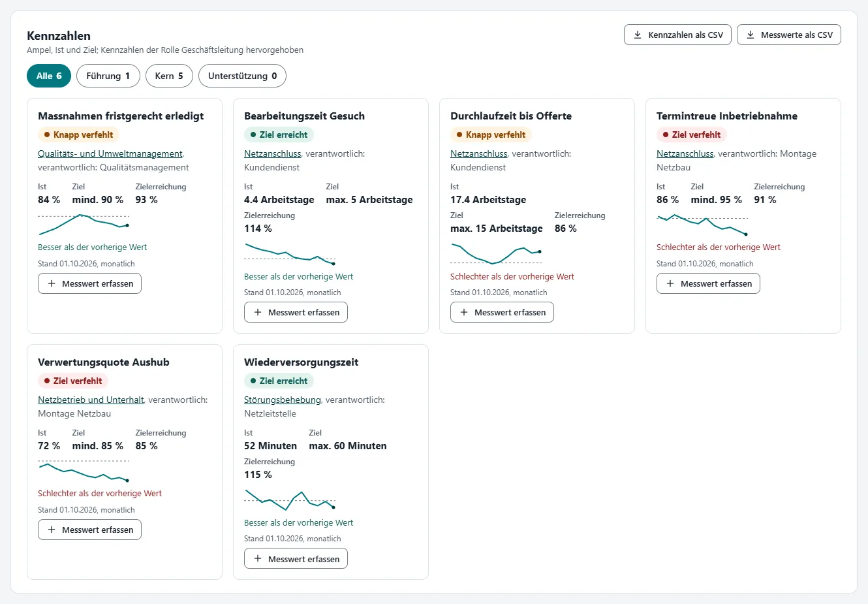Filter by Kern 5

point(169,76)
